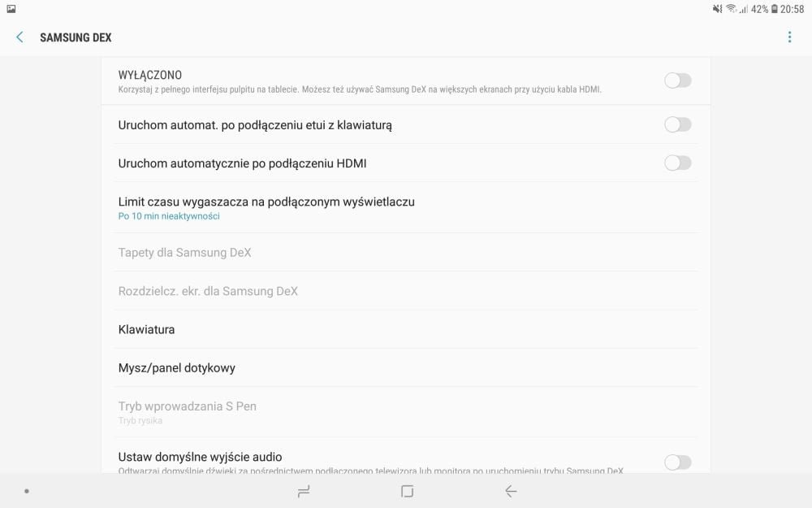This screenshot has height=508, width=812.
Task: Tap the back arrow in navigation bar
Action: 511,491
